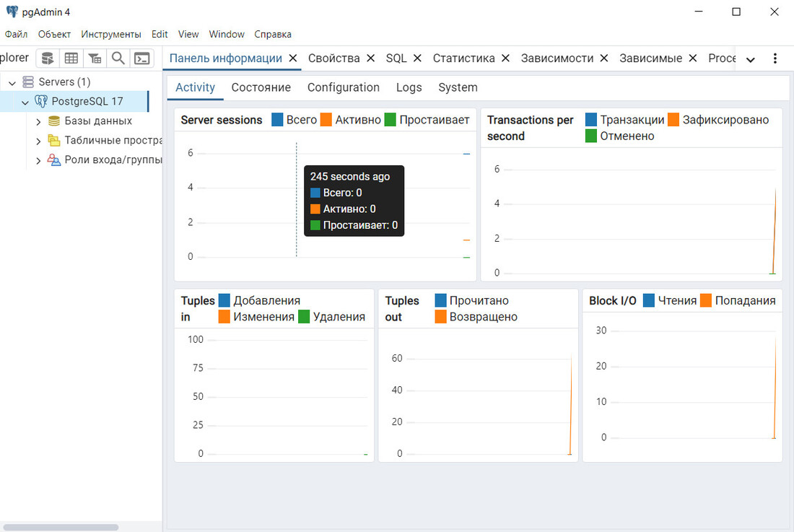Click green Отменено legend swatch
Screen dimensions: 794x532
591,136
